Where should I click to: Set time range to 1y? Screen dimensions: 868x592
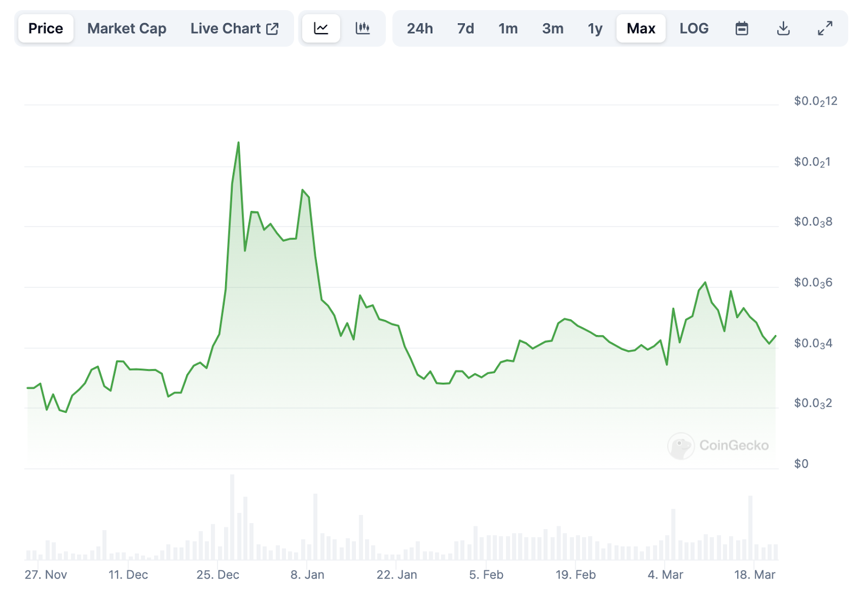click(x=595, y=28)
